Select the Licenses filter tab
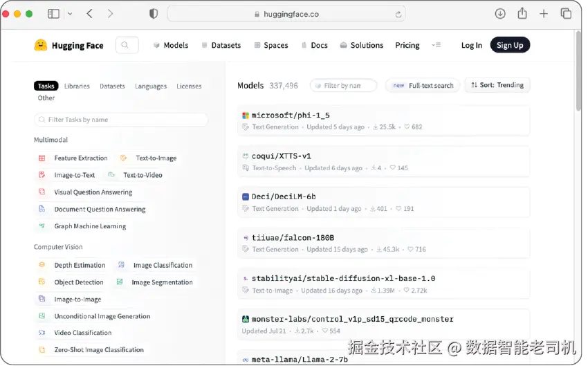 [x=189, y=86]
